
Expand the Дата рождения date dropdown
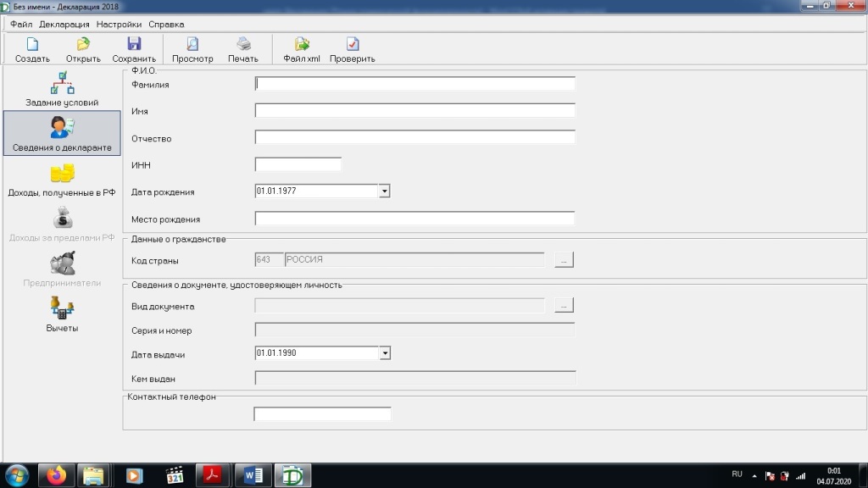[x=384, y=191]
